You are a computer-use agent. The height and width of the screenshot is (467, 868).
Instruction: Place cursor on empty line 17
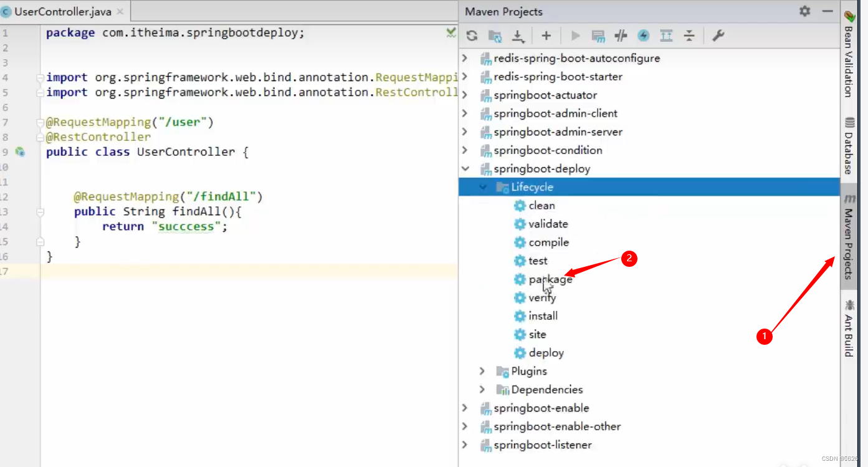click(249, 271)
